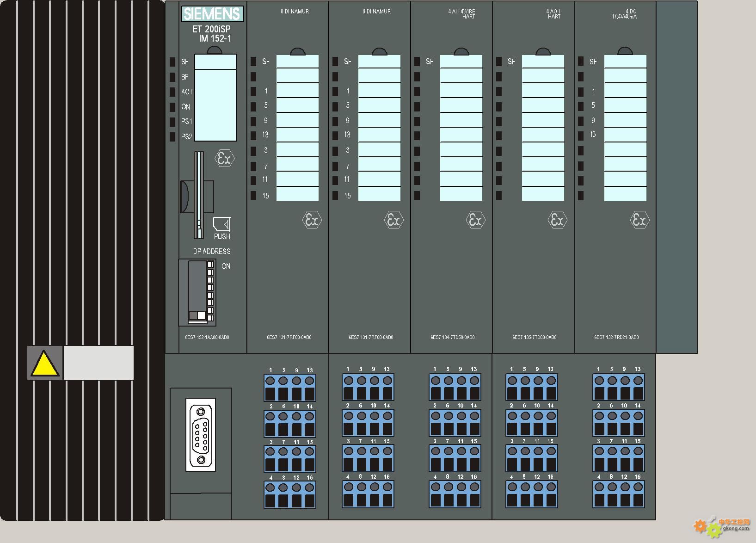Viewport: 756px width, 543px height.
Task: Click the Ex symbol on the 4 AI HART module
Action: coord(476,220)
